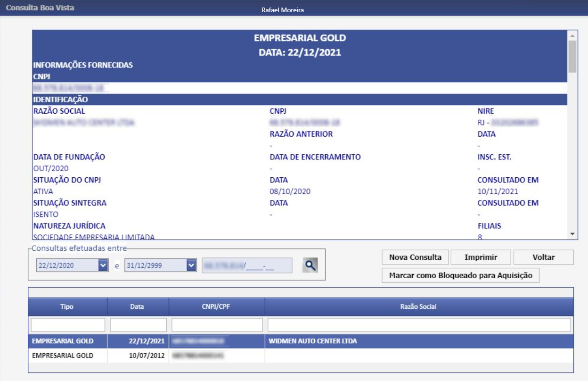Click the magnifying glass search icon
Image resolution: width=588 pixels, height=381 pixels.
(310, 265)
